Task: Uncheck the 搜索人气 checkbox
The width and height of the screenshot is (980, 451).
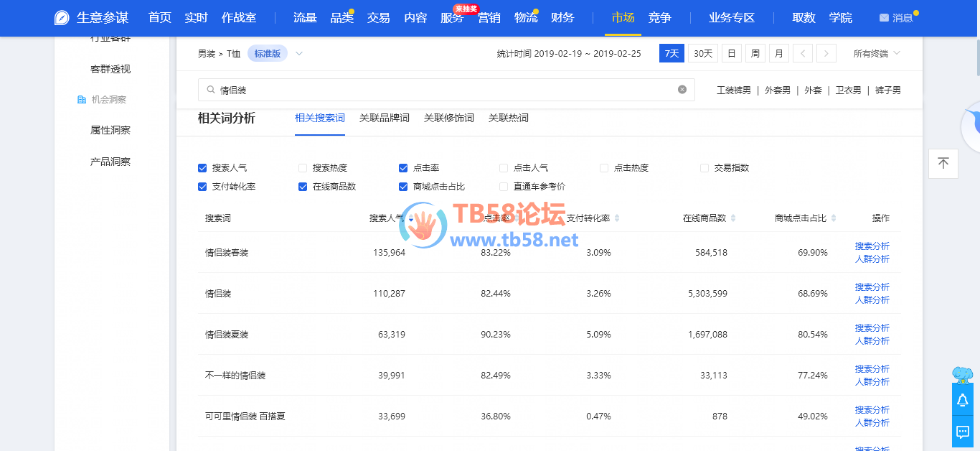Action: coord(202,168)
